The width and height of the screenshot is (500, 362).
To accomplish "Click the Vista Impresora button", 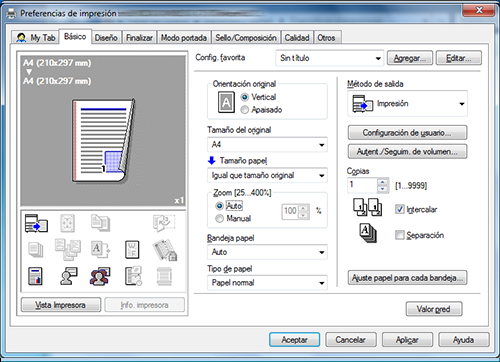I will [61, 305].
